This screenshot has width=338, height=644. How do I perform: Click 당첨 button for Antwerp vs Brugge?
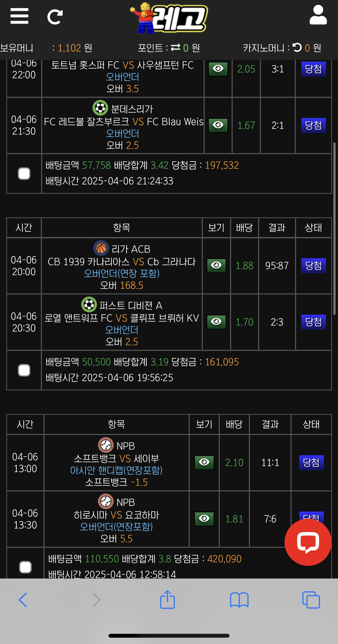point(313,322)
